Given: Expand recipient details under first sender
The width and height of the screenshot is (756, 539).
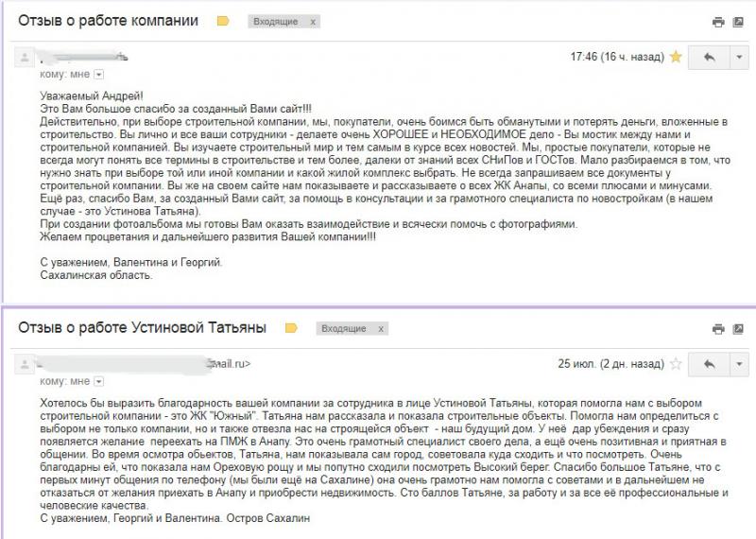Looking at the screenshot, I should (x=98, y=74).
